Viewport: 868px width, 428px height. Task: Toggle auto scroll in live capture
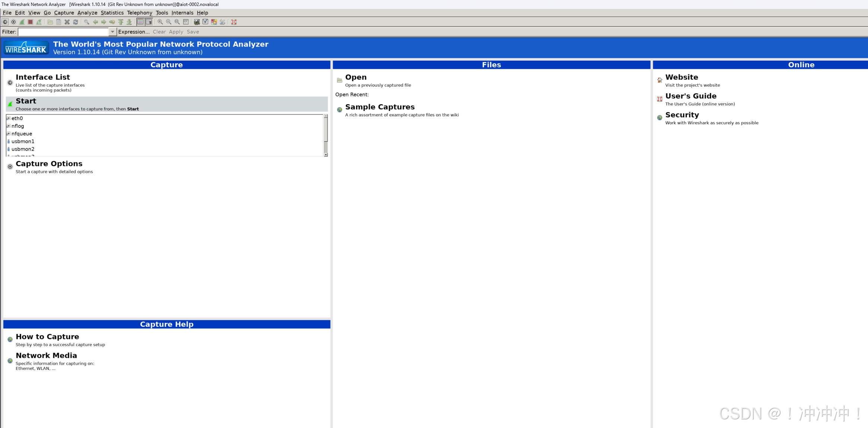click(149, 22)
